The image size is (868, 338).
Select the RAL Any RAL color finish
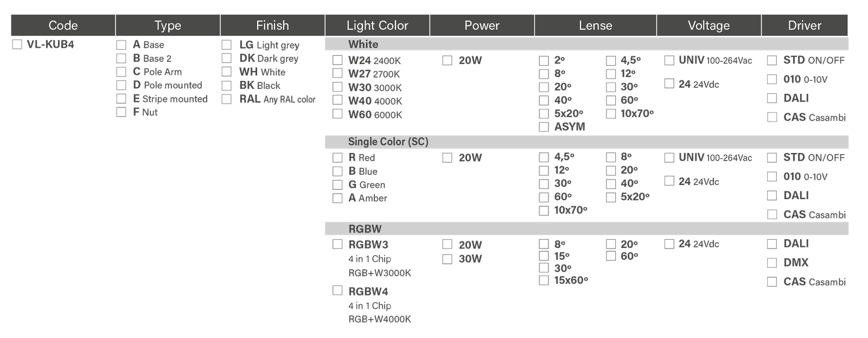(x=227, y=99)
